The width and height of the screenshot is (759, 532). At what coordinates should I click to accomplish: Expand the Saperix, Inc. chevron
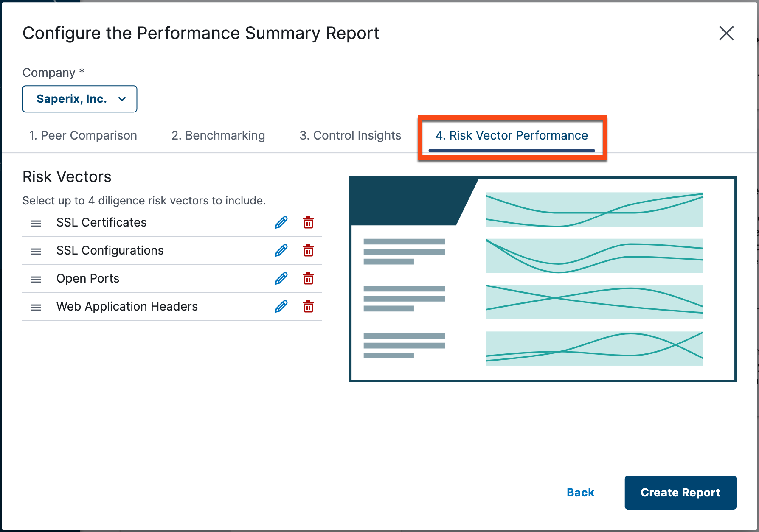pyautogui.click(x=122, y=99)
